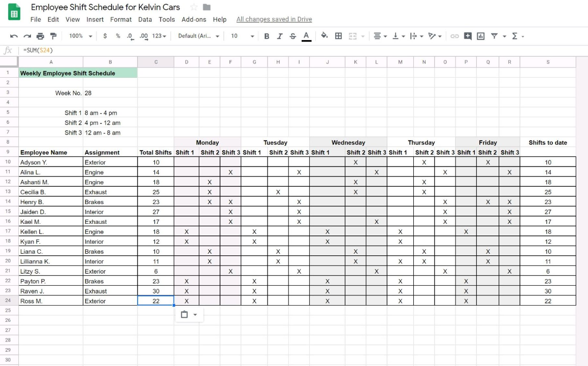Print the spreadsheet with printer icon
The image size is (588, 366).
click(x=40, y=36)
